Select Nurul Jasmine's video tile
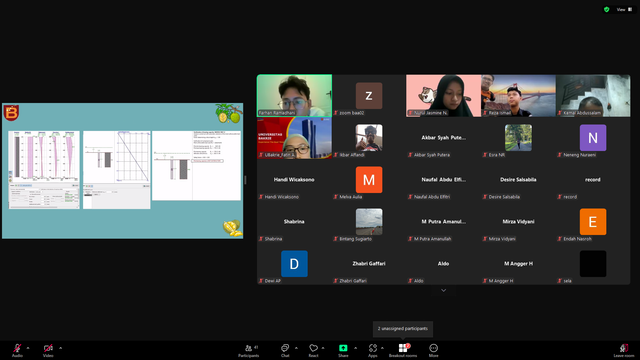Screen dimensions: 640x360 [x=444, y=96]
